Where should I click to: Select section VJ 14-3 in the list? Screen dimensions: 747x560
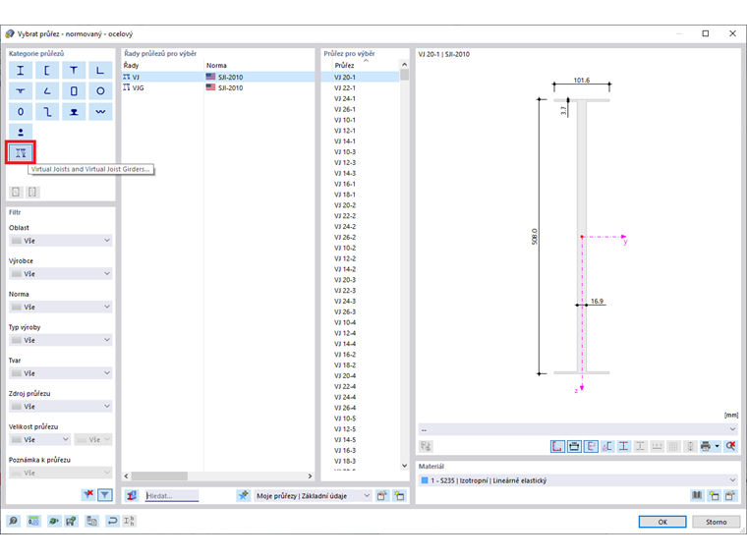(361, 173)
